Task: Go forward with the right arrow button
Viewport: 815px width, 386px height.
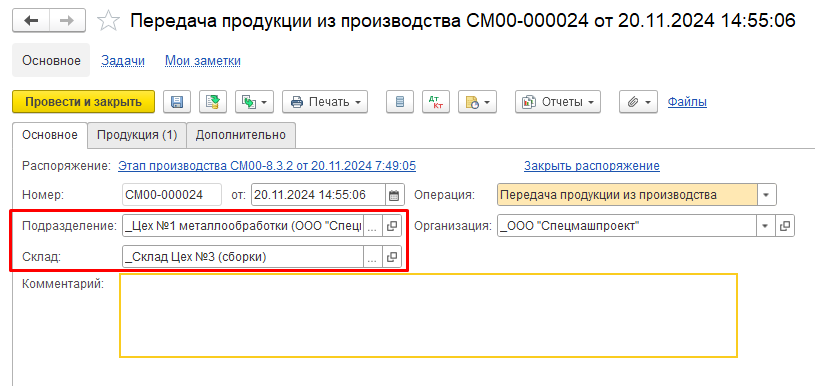Action: 69,21
